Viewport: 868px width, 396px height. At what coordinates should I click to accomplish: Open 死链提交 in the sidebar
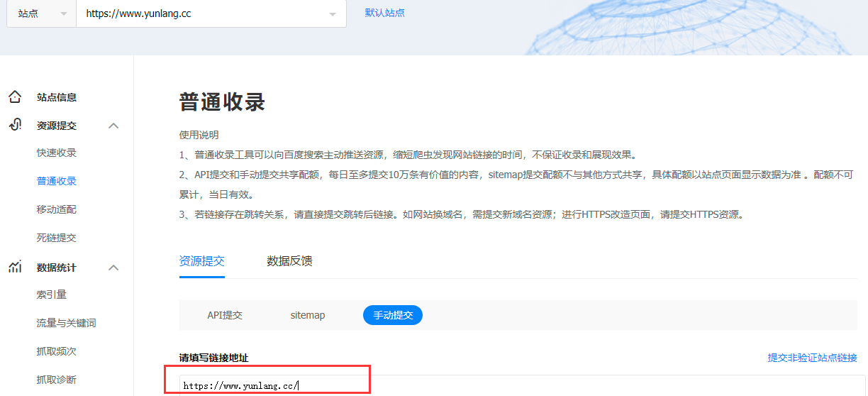57,238
